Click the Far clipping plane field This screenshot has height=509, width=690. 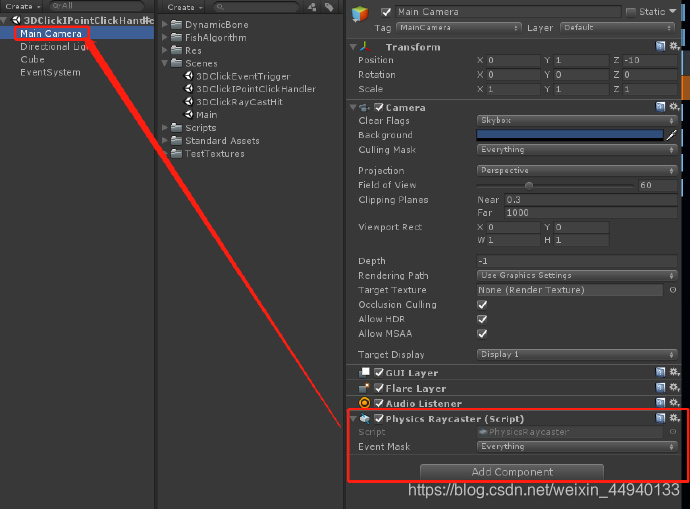pyautogui.click(x=591, y=213)
